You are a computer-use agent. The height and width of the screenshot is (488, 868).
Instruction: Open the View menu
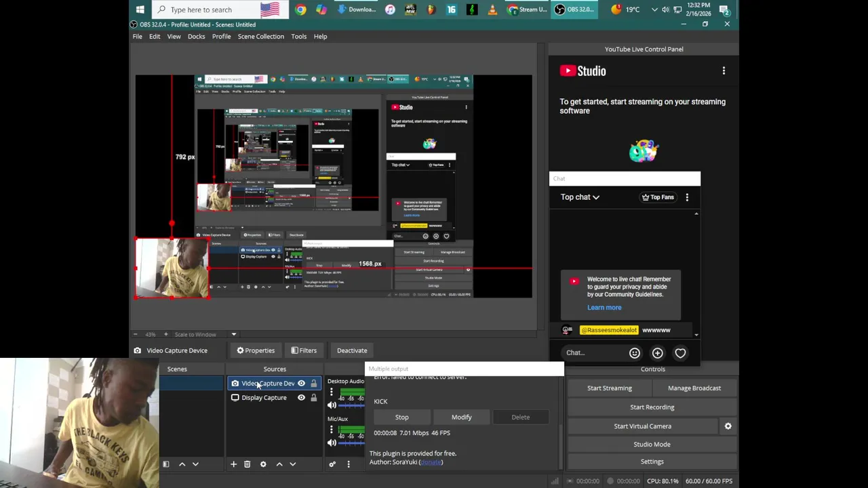[x=174, y=37]
